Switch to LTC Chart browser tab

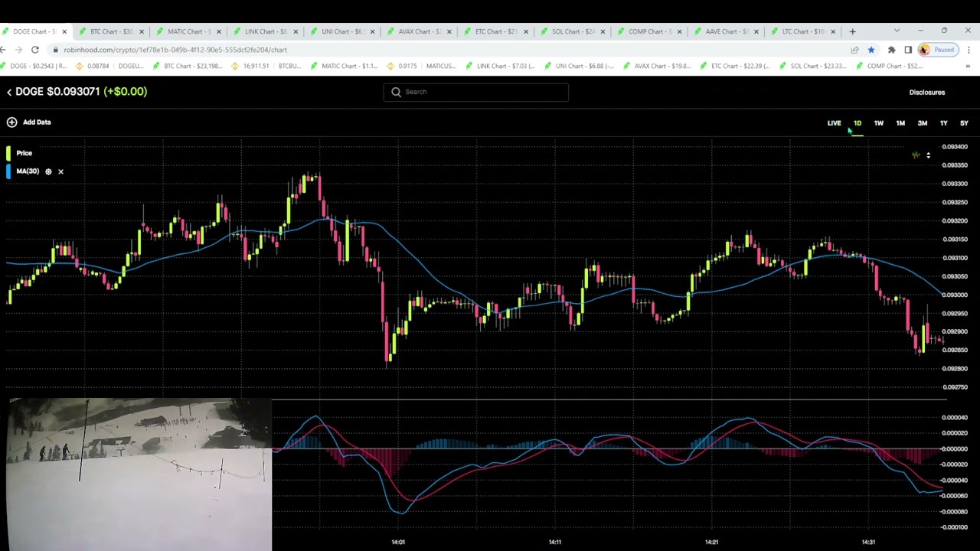click(x=802, y=31)
